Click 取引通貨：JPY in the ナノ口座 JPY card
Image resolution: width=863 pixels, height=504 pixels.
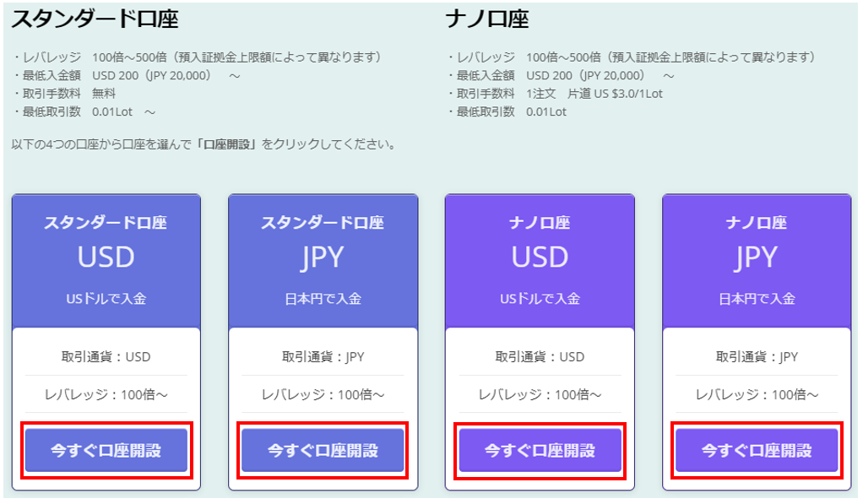tap(757, 356)
